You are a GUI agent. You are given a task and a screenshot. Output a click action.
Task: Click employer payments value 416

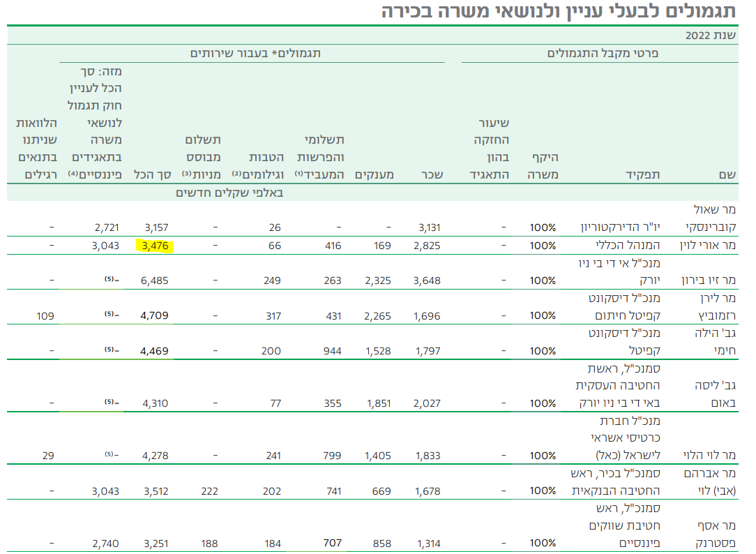point(333,246)
